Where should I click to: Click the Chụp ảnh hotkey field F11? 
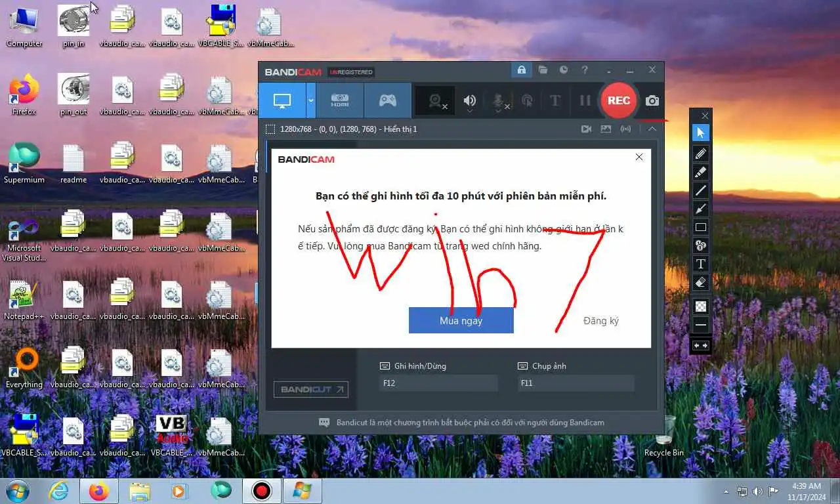[576, 383]
